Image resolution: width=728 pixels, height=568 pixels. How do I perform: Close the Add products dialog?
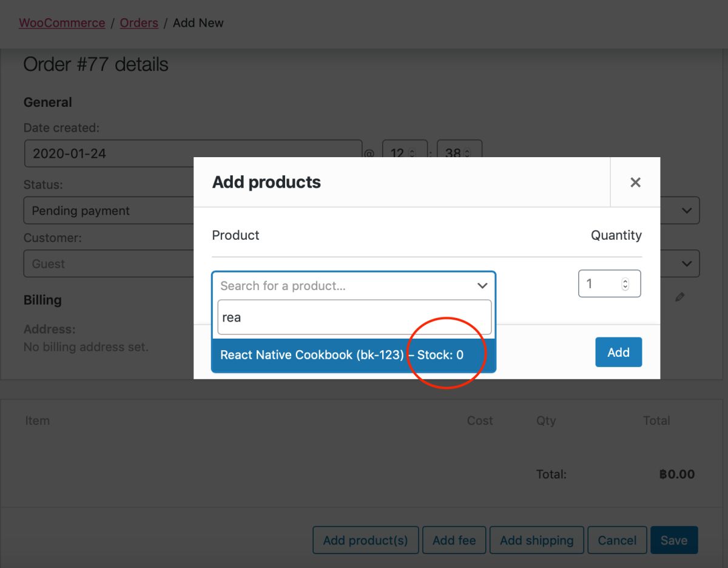[635, 182]
